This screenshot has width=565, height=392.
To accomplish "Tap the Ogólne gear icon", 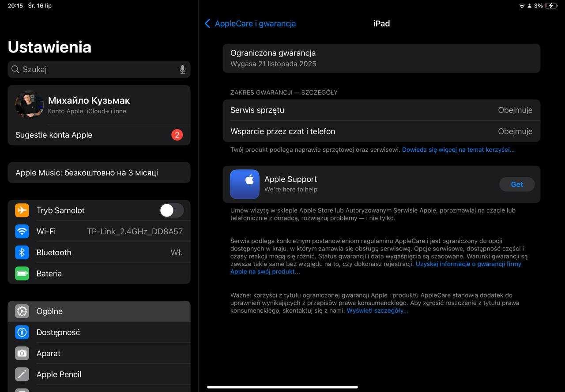I will point(22,311).
